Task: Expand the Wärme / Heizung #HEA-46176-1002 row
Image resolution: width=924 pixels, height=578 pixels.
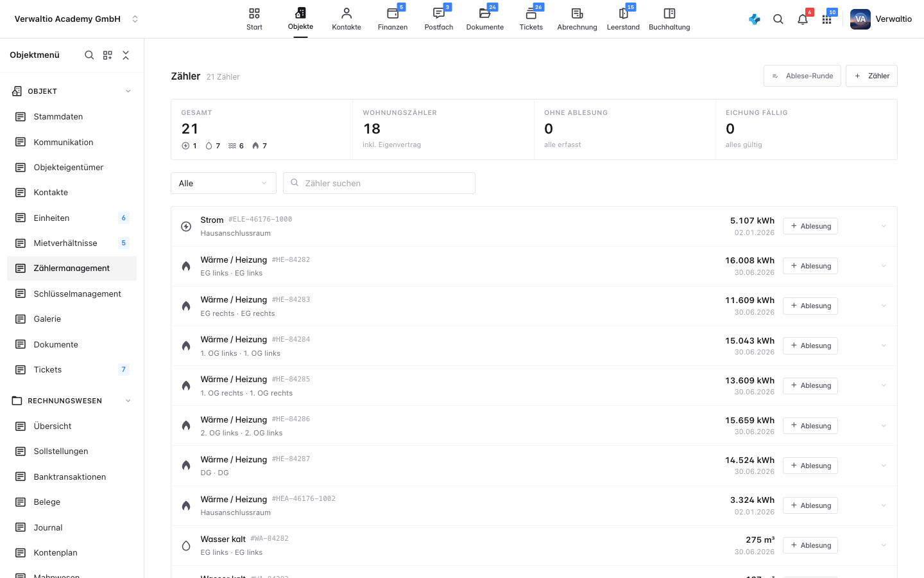Action: pos(884,505)
